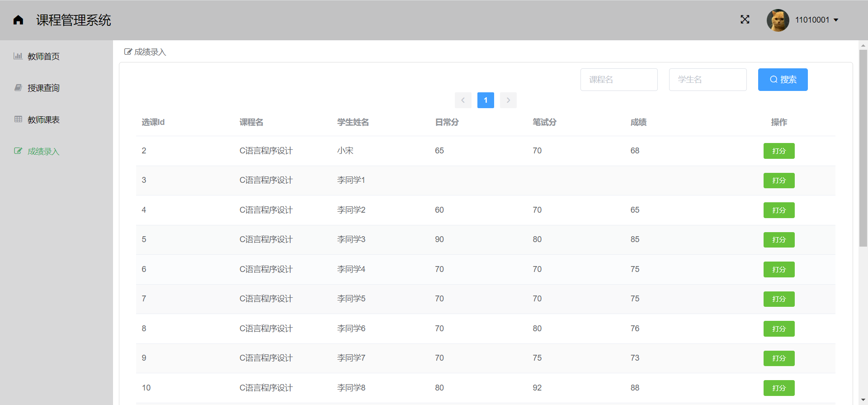
Task: Click written score 92 in 李同学8 row
Action: click(x=537, y=388)
